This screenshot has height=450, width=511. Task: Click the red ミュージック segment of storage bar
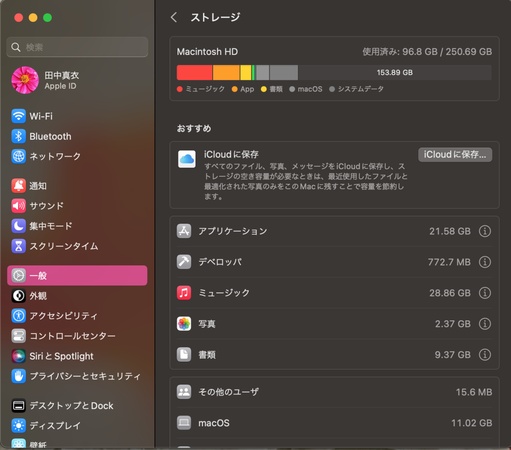pos(194,73)
